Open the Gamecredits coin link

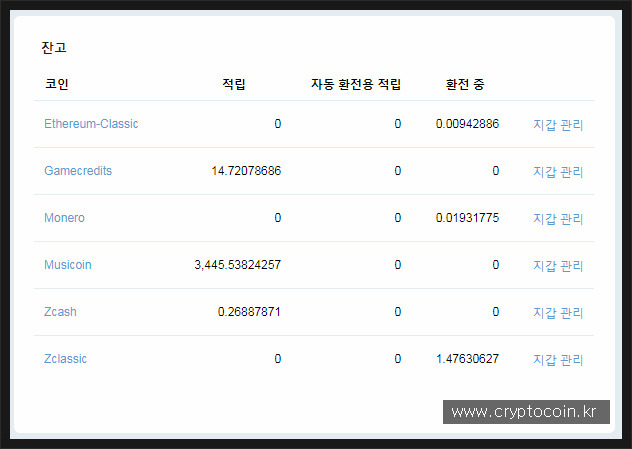[x=78, y=171]
